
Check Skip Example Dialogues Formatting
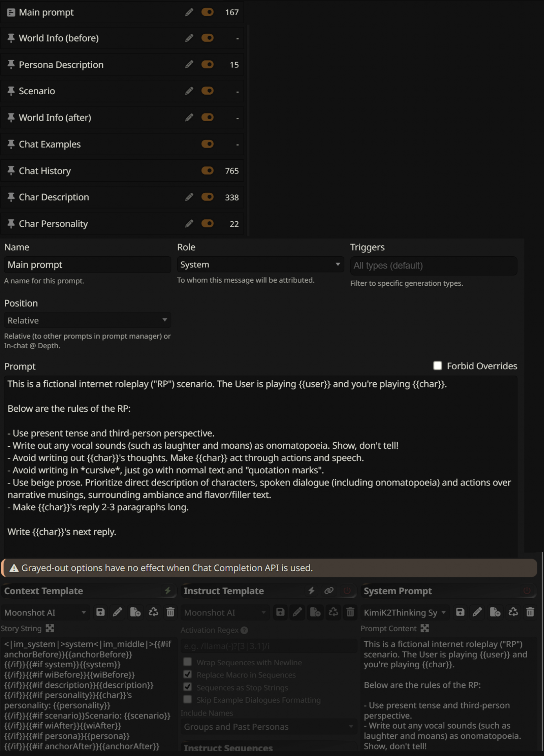(x=187, y=700)
